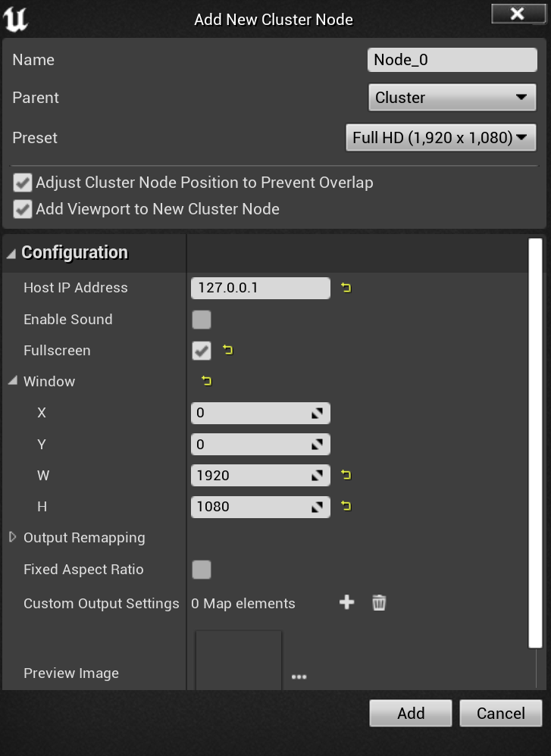Collapse the Configuration section
The width and height of the screenshot is (551, 756).
(11, 254)
